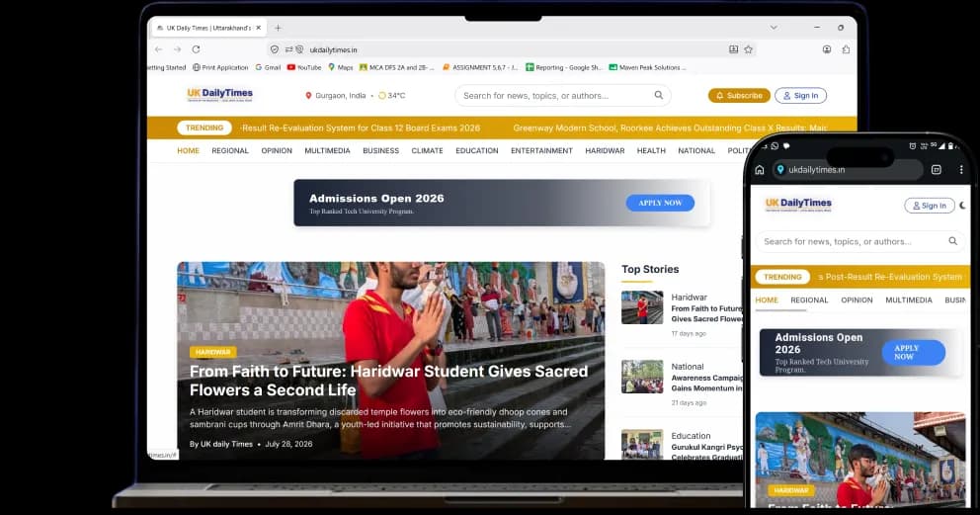The width and height of the screenshot is (980, 515).
Task: Open the account profile icon in browser toolbar
Action: pyautogui.click(x=827, y=49)
